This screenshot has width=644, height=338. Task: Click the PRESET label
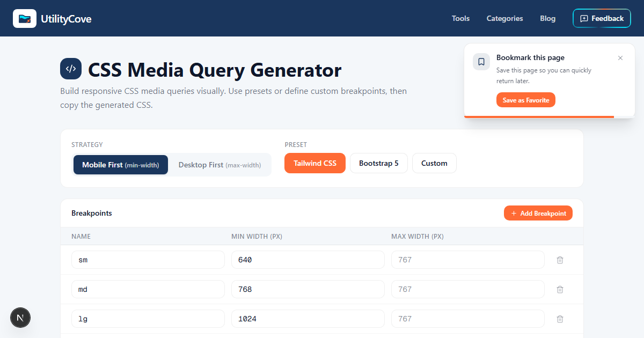coord(295,145)
